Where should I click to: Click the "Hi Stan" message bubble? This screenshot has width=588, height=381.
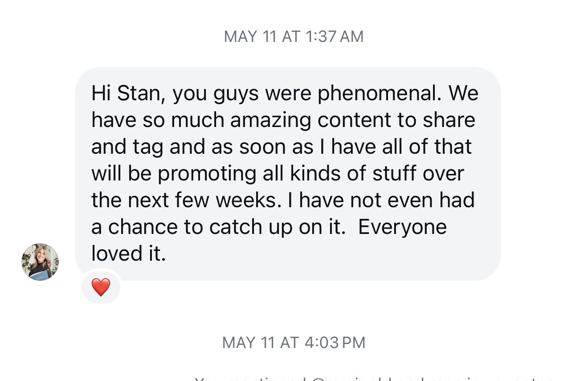pyautogui.click(x=288, y=174)
